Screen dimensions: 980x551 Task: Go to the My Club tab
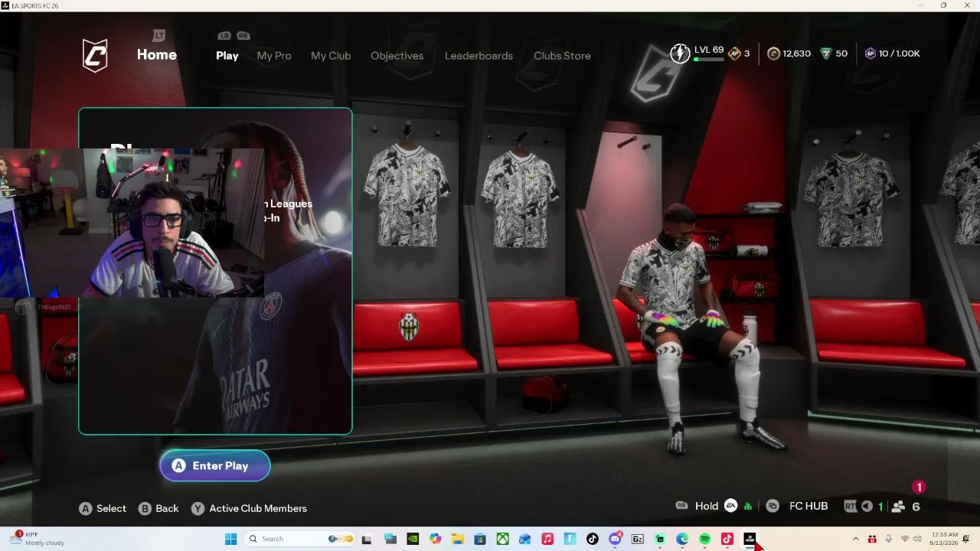tap(331, 56)
